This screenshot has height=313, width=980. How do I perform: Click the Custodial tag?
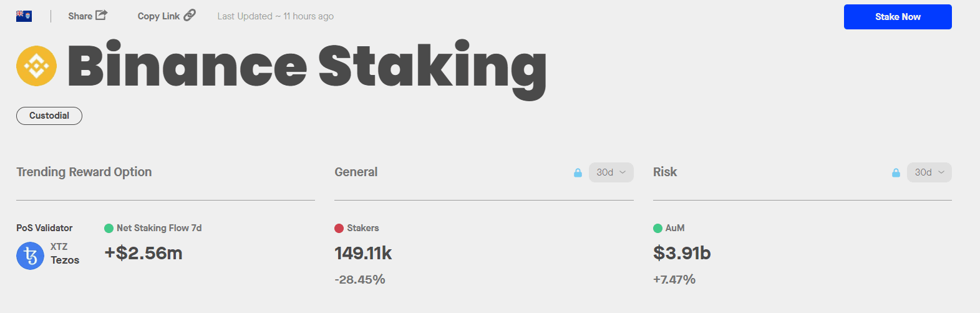point(49,116)
